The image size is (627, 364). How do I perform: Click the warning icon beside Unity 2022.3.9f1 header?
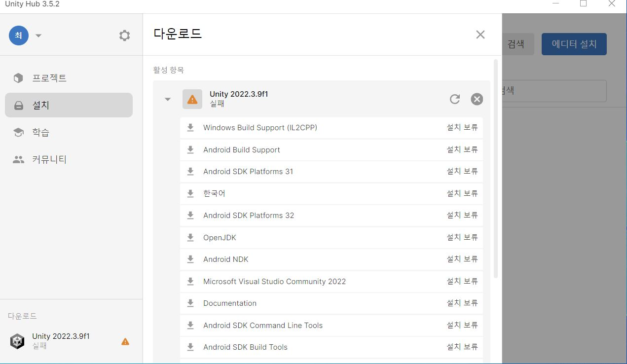192,99
